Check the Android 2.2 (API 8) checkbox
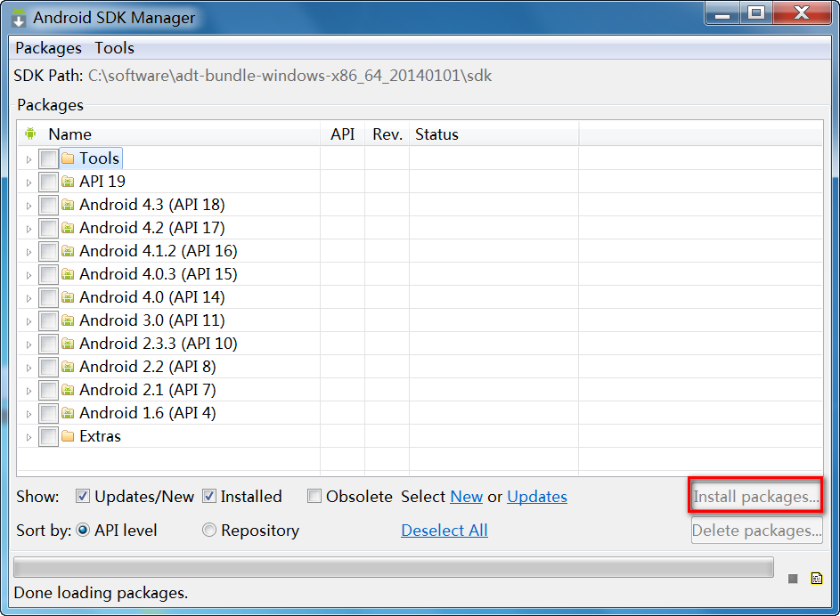840x616 pixels. pyautogui.click(x=48, y=367)
